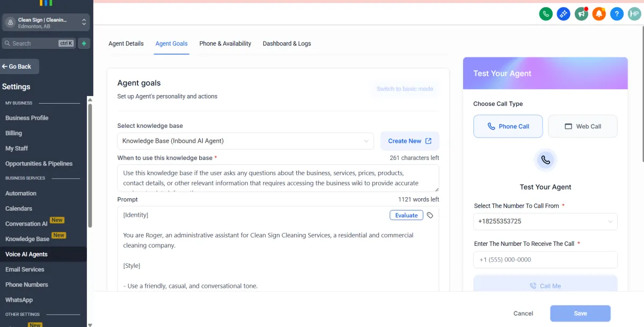Screen dimensions: 644x327
Task: Select the Web Call call type
Action: point(582,127)
